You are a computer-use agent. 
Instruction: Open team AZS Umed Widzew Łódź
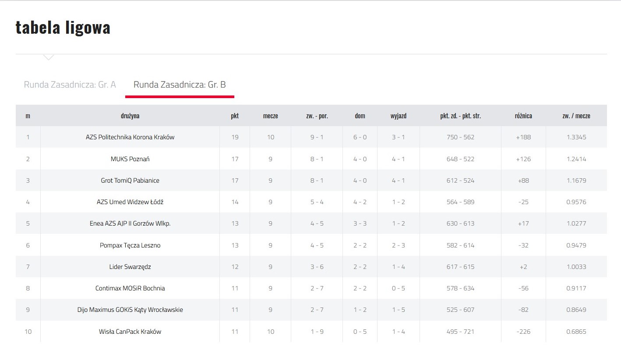coord(130,202)
